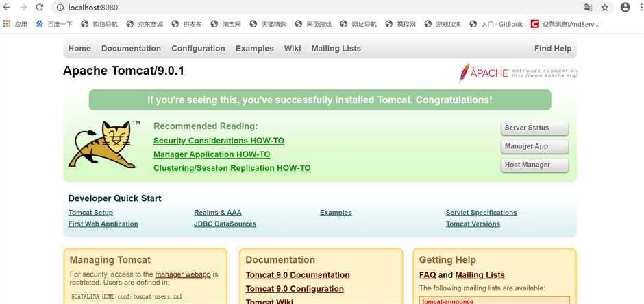Image resolution: width=644 pixels, height=304 pixels.
Task: Click the green Congratulations banner
Action: [320, 100]
